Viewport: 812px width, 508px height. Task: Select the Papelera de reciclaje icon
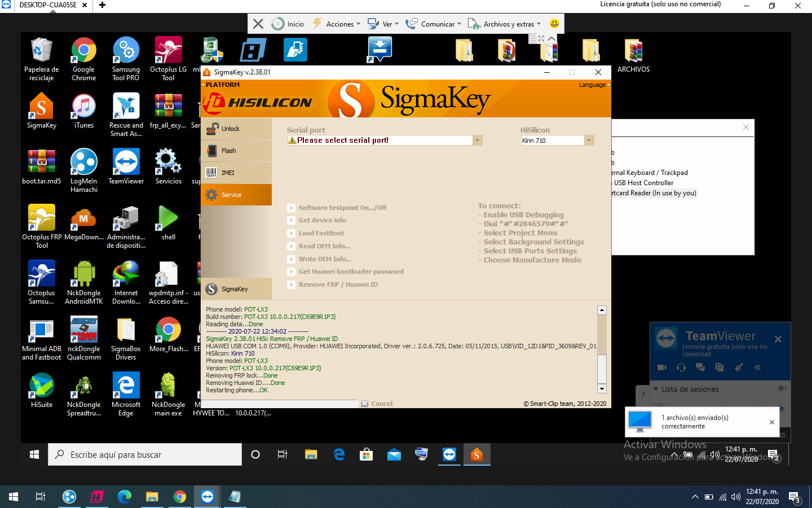coord(42,59)
